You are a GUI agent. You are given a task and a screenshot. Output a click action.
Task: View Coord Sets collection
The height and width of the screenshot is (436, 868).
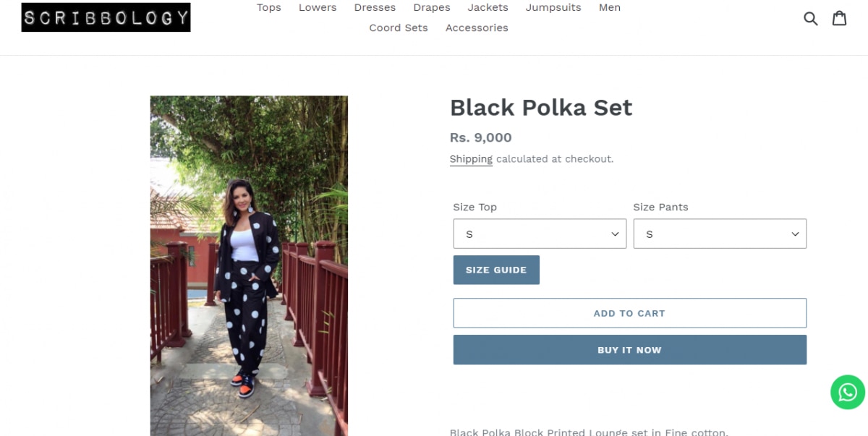tap(399, 28)
